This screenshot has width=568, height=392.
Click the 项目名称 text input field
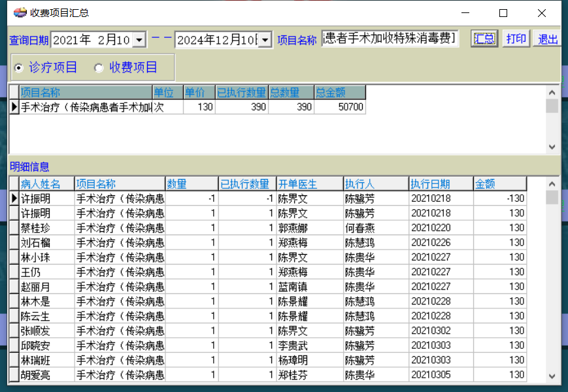(390, 39)
